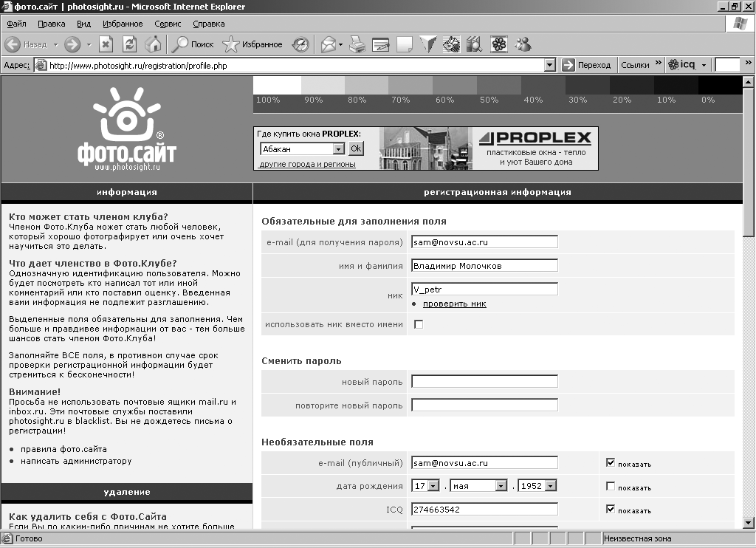Click the 100% white brightness swatch
756x548 pixels.
278,86
